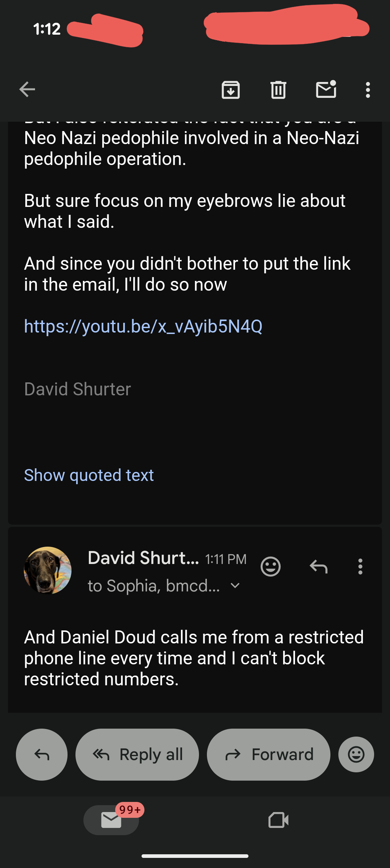Tap the Reply all button
This screenshot has height=868, width=390.
pos(137,755)
